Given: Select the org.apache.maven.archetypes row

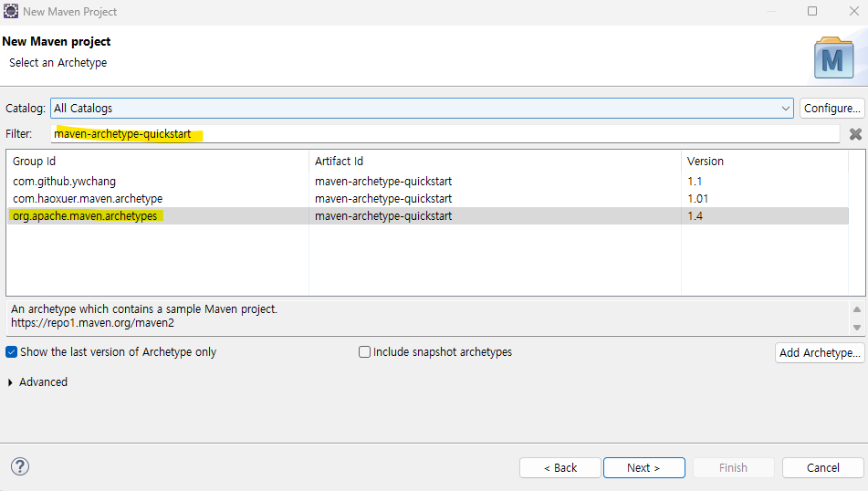Looking at the screenshot, I should pos(428,216).
